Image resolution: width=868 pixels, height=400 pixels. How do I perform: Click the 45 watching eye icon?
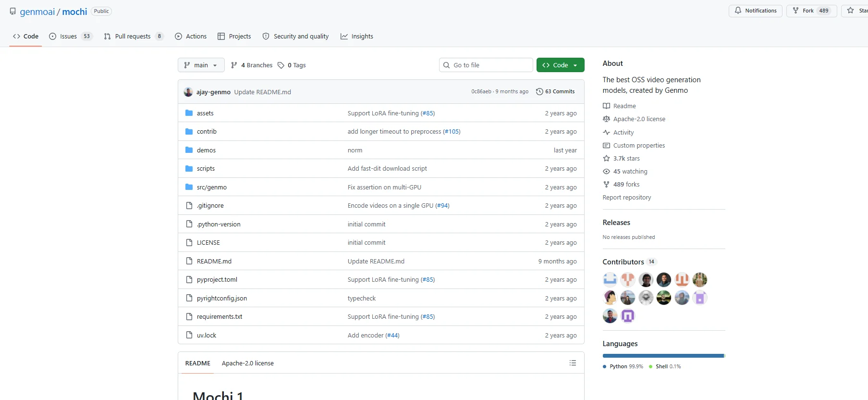tap(607, 171)
